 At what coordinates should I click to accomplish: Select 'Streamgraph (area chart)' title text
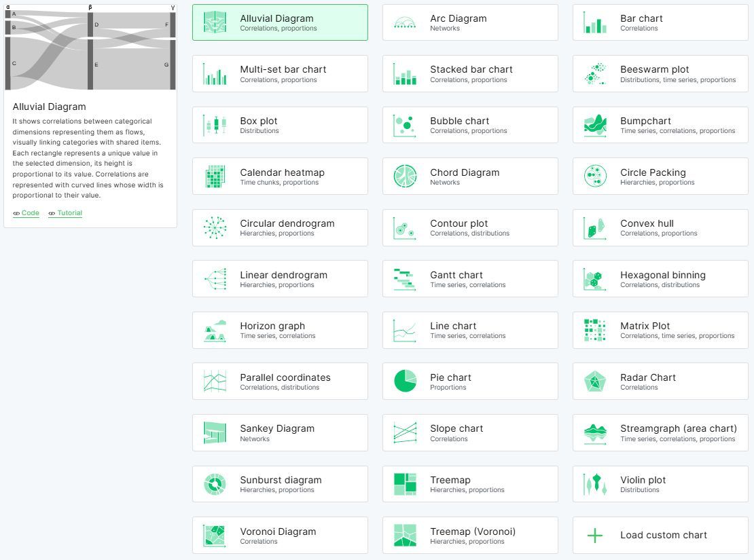click(x=678, y=429)
